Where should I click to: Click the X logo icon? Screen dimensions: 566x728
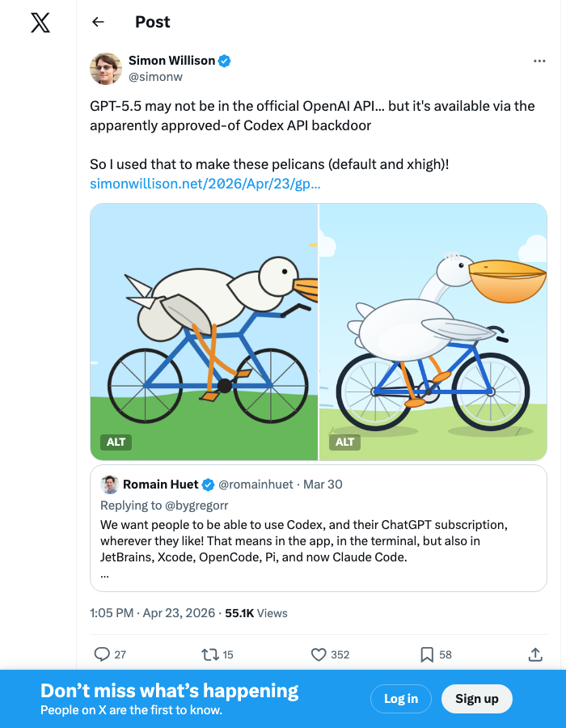click(40, 23)
